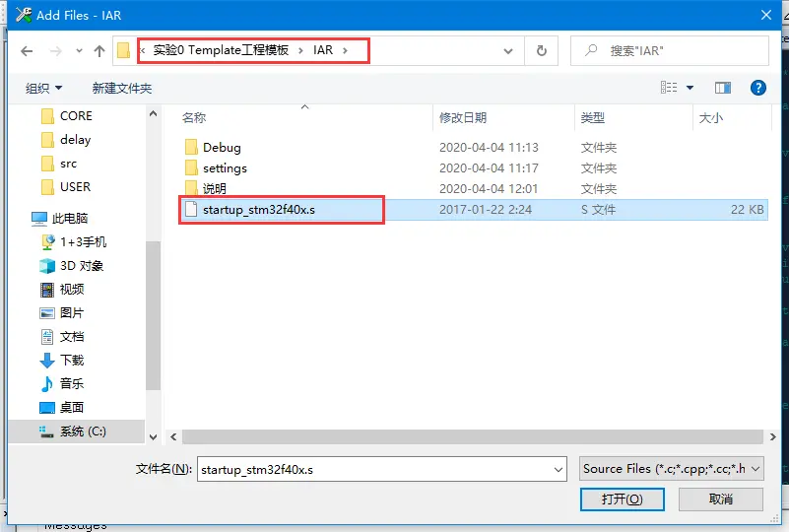The height and width of the screenshot is (532, 789).
Task: Click 新建文件夹 to create folder
Action: [x=122, y=89]
